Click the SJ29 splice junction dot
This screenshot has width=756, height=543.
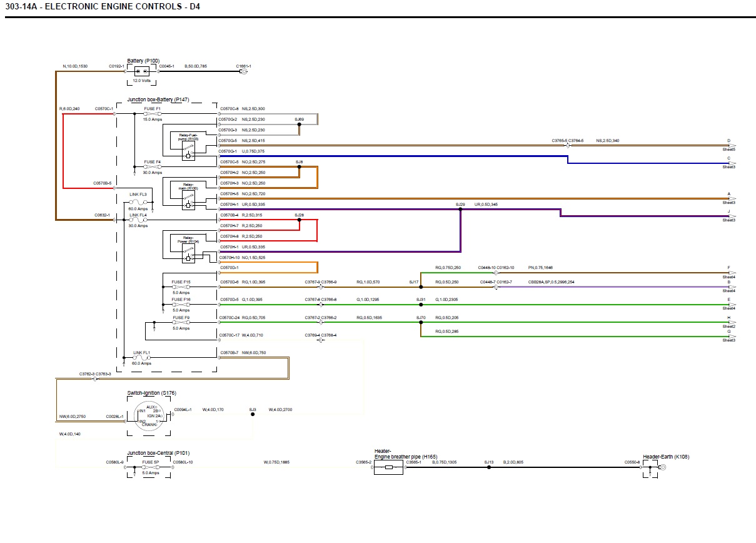click(x=460, y=210)
